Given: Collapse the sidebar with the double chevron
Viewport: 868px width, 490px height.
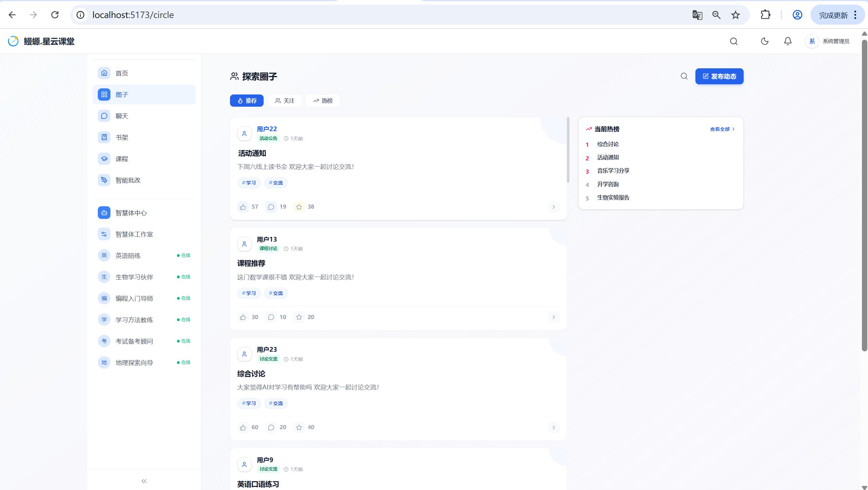Looking at the screenshot, I should (x=144, y=481).
